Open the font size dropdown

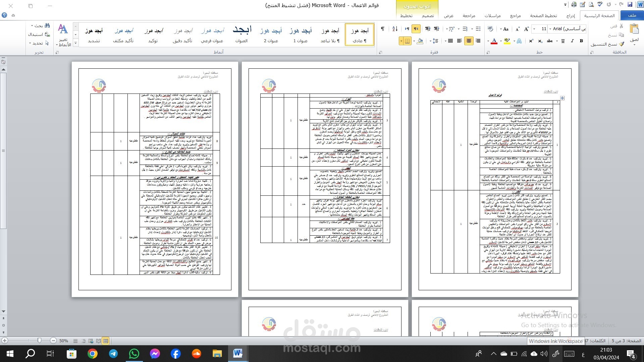pos(534,29)
